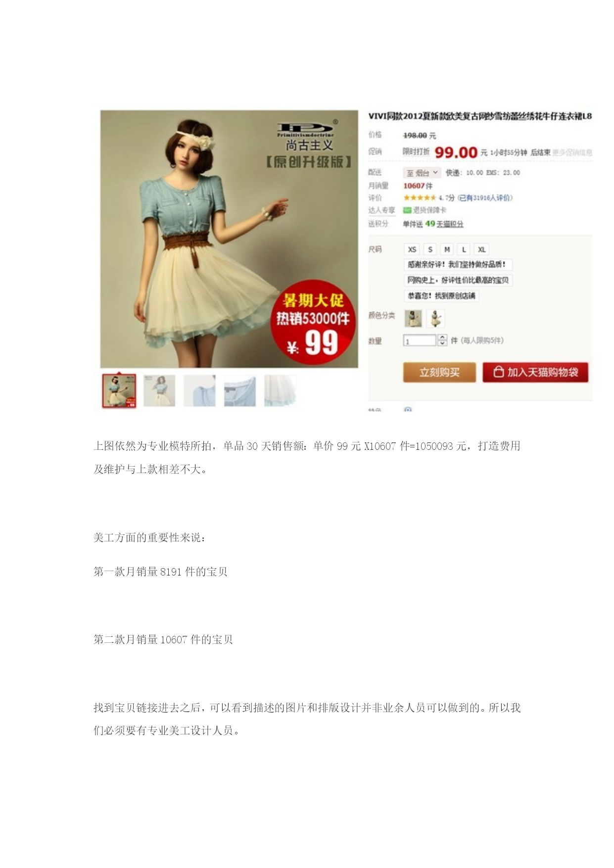Screen dimensions: 614x868
Task: Open the 至 烟台 delivery location dropdown
Action: click(422, 173)
